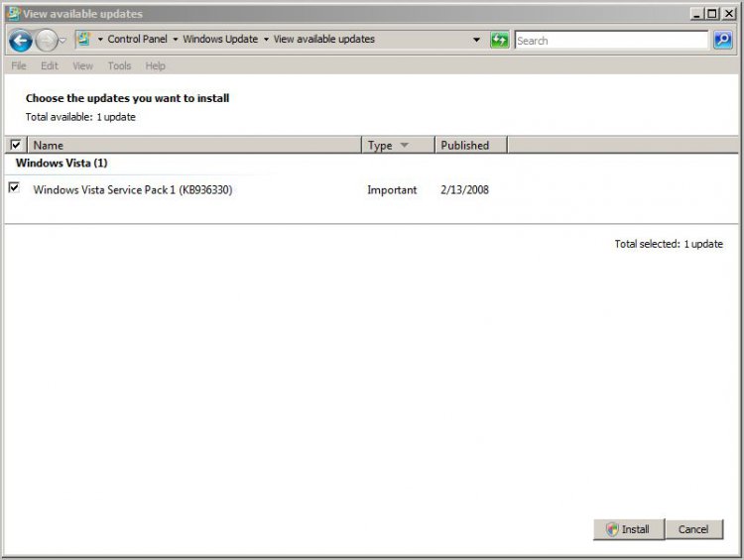Collapse the Windows Vista (1) group header
Image resolution: width=744 pixels, height=560 pixels.
[62, 164]
